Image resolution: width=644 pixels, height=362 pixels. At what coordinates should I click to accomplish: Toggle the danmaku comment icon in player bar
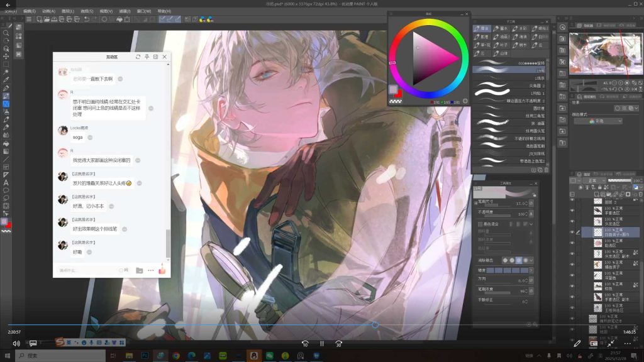coord(33,343)
